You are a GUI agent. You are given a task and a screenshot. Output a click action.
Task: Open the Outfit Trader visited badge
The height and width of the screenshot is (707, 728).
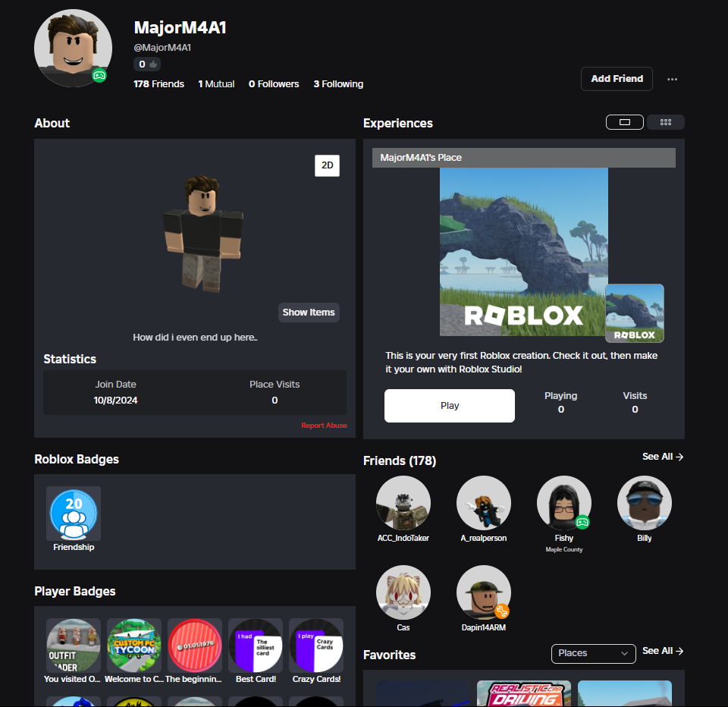pyautogui.click(x=74, y=646)
